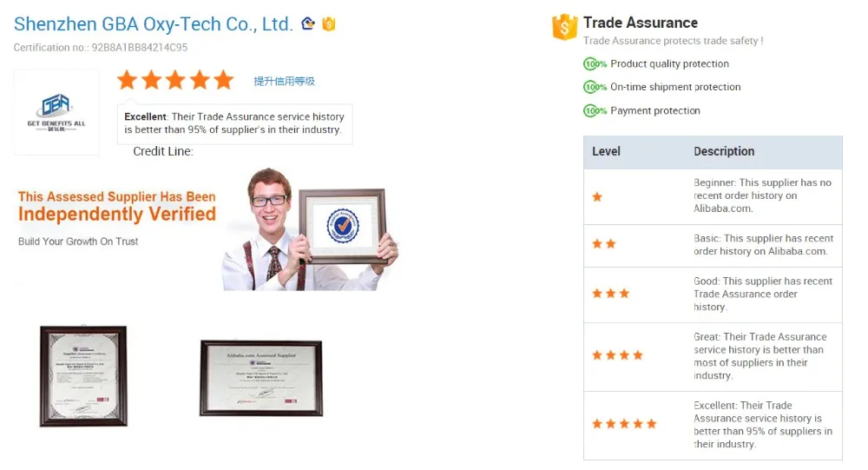Click the blue house verification badge

coord(308,23)
